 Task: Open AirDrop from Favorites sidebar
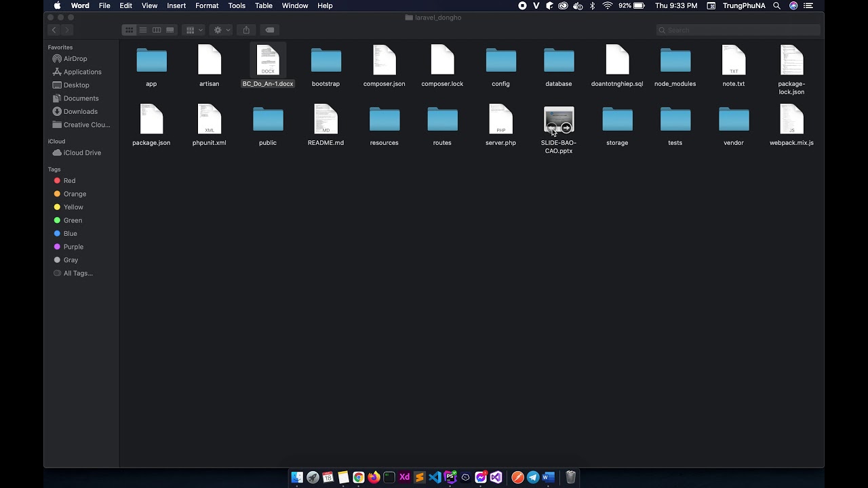pyautogui.click(x=75, y=59)
